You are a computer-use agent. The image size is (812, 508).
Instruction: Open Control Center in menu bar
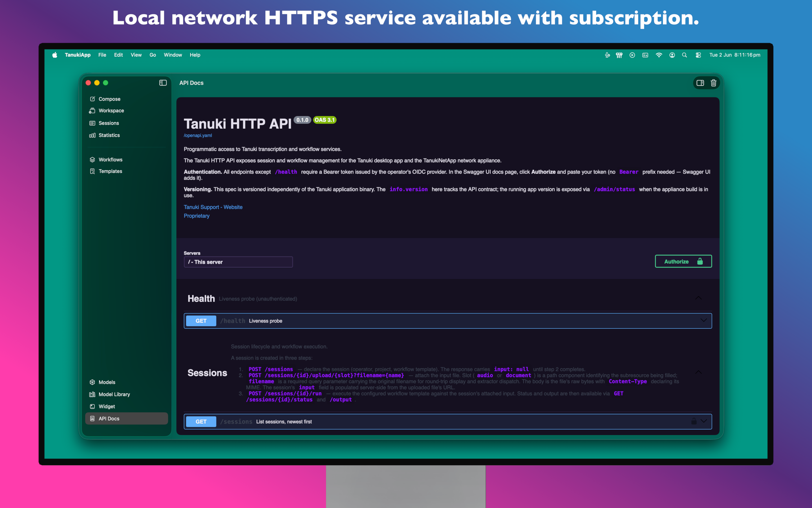[698, 55]
